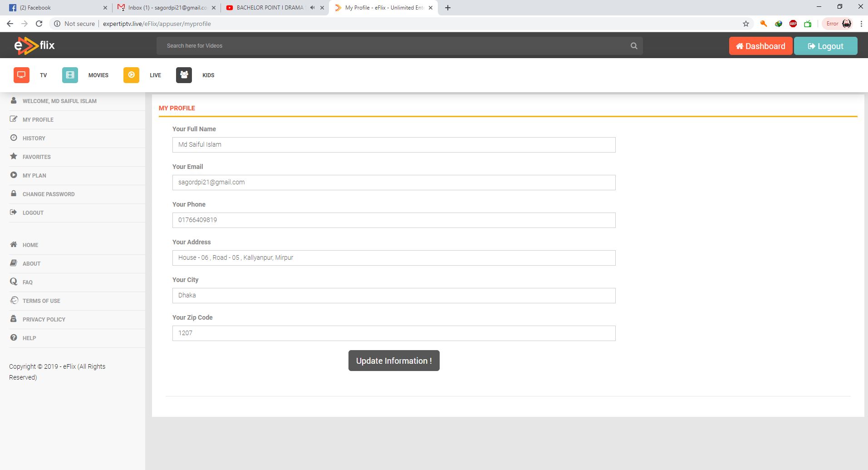Click the MY PROFILE heading text
Screen dimensions: 868x470
[177, 108]
